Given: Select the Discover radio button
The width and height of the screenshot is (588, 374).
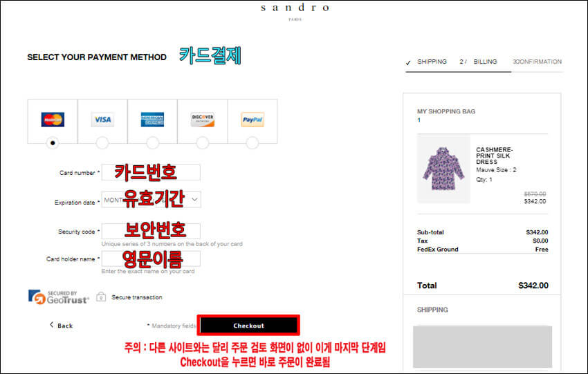Looking at the screenshot, I should pyautogui.click(x=203, y=143).
